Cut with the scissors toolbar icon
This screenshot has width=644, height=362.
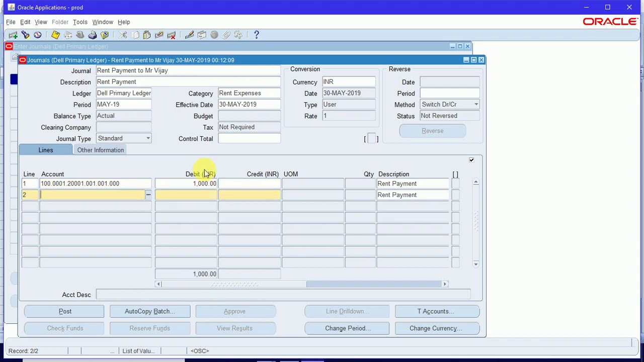tap(122, 35)
